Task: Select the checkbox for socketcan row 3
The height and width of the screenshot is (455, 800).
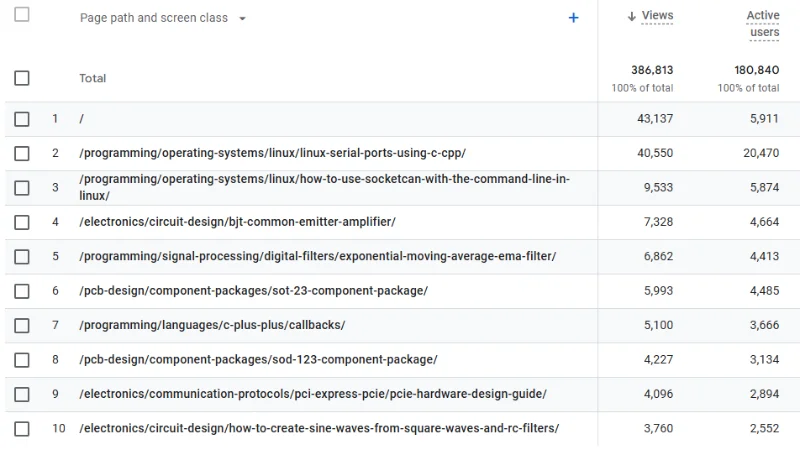Action: tap(22, 187)
